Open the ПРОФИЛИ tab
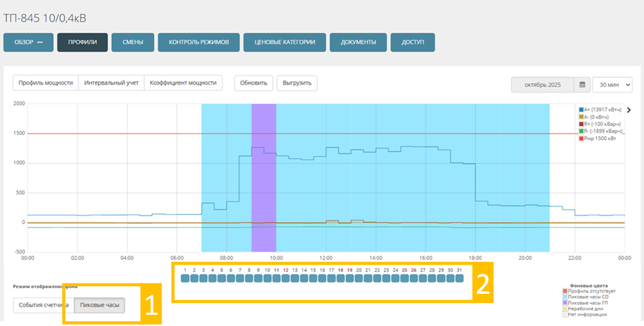The image size is (644, 326). click(x=83, y=43)
